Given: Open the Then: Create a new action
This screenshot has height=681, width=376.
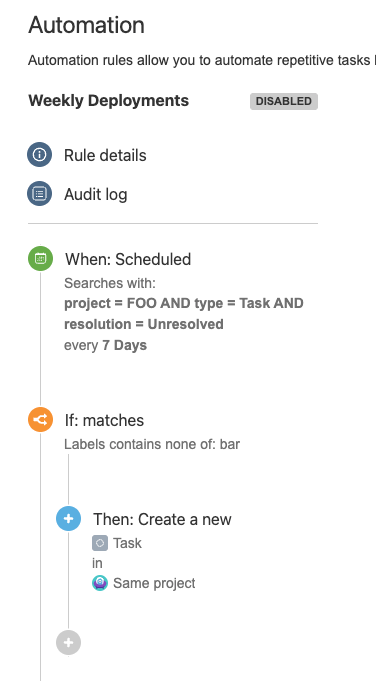Looking at the screenshot, I should (162, 519).
